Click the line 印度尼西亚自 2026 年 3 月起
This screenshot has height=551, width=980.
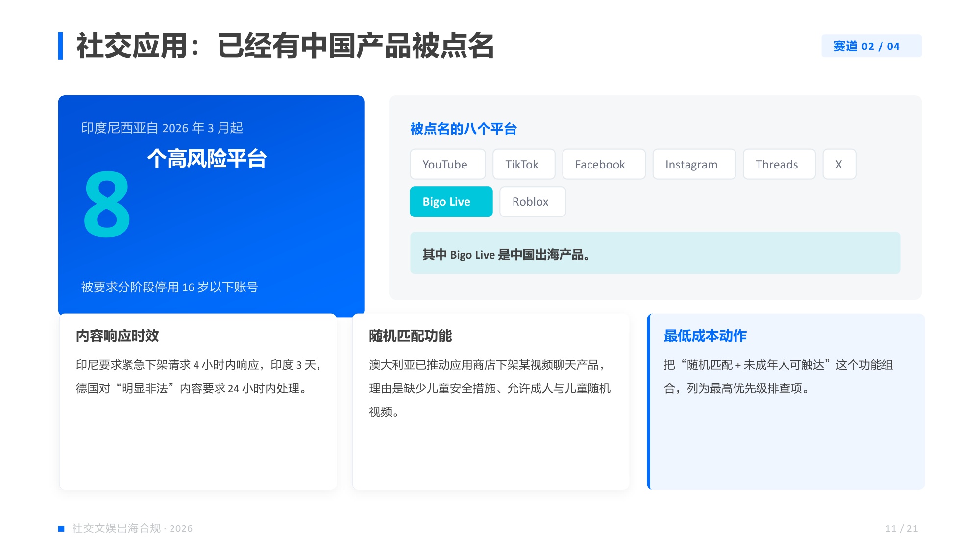click(x=162, y=128)
